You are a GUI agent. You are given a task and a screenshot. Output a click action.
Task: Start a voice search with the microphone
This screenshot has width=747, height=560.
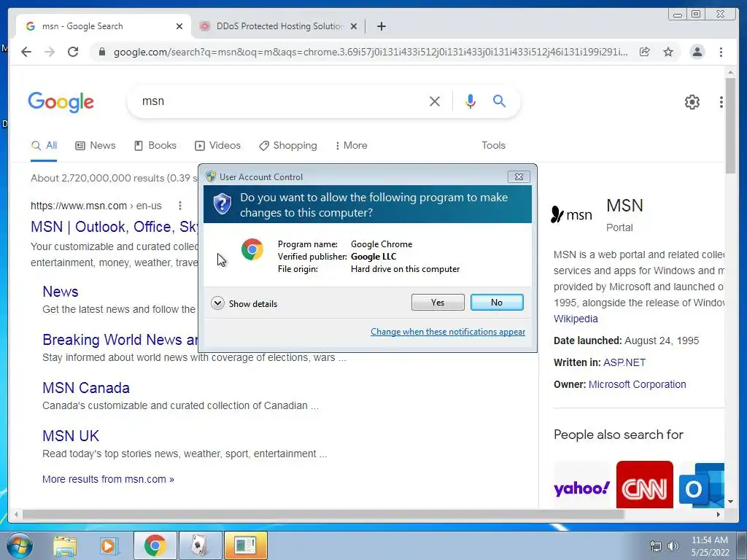tap(471, 101)
